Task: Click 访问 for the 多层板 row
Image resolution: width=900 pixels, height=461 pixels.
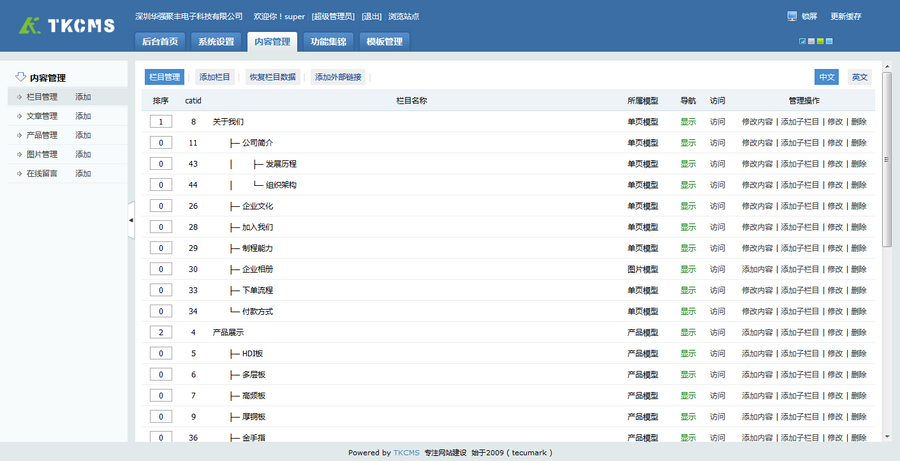Action: tap(717, 375)
